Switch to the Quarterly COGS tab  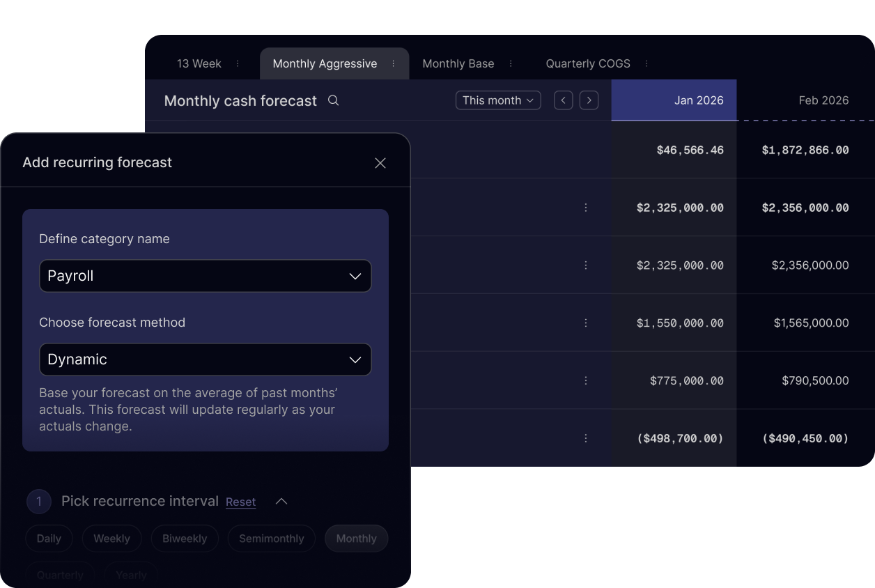tap(587, 63)
